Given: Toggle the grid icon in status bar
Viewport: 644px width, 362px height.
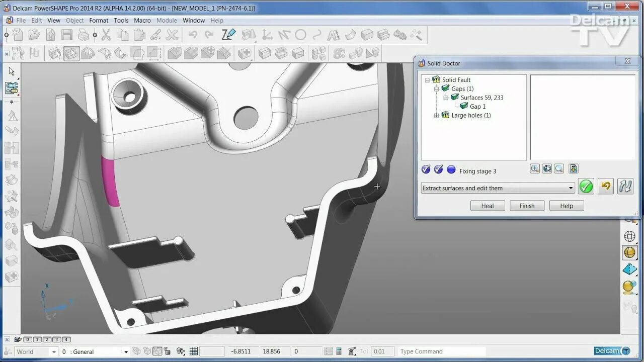Looking at the screenshot, I should (x=193, y=351).
